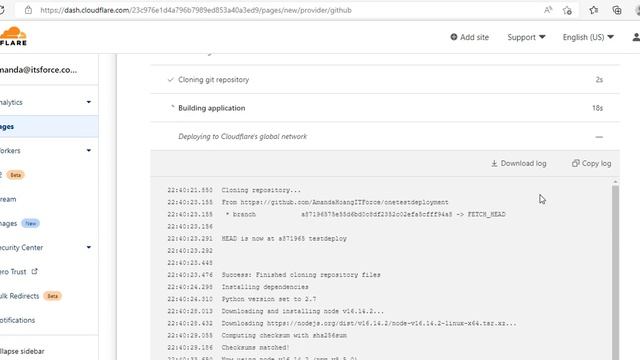Click log line 'Installing dependencies'
The height and width of the screenshot is (360, 640).
point(265,287)
